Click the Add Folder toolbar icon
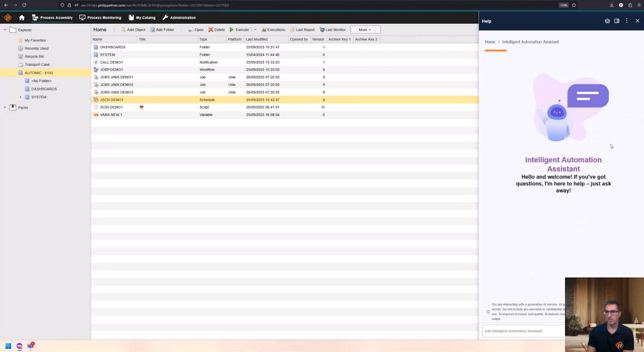644x352 pixels. coord(153,30)
